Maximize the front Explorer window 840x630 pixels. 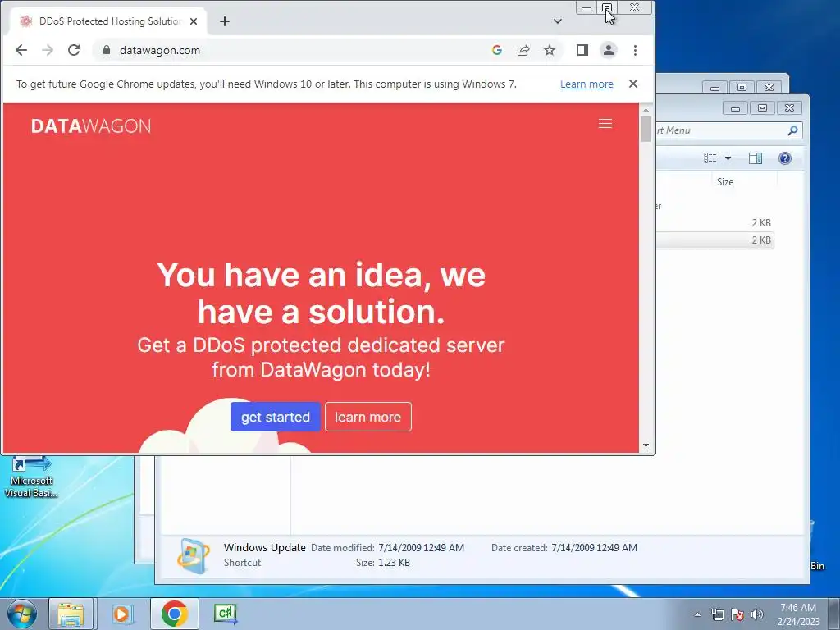762,107
